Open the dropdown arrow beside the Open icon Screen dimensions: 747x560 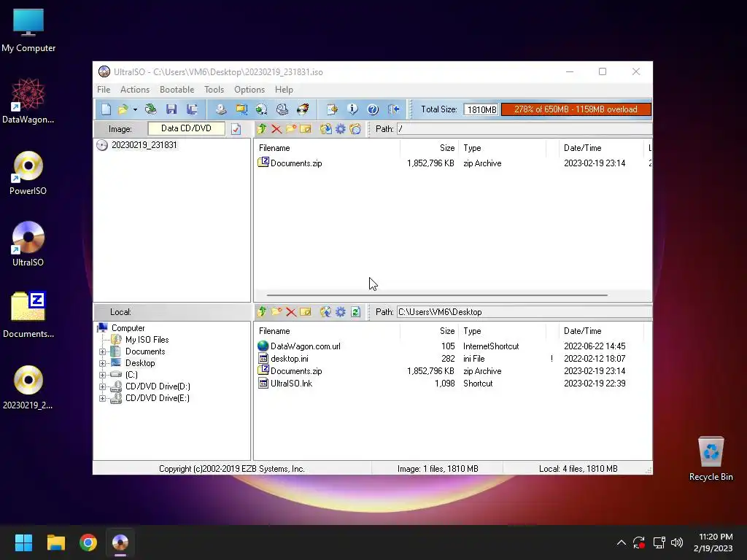pos(135,110)
